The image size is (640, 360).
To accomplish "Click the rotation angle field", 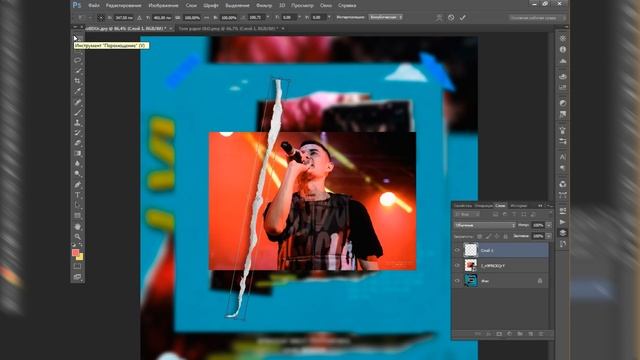I will [256, 18].
